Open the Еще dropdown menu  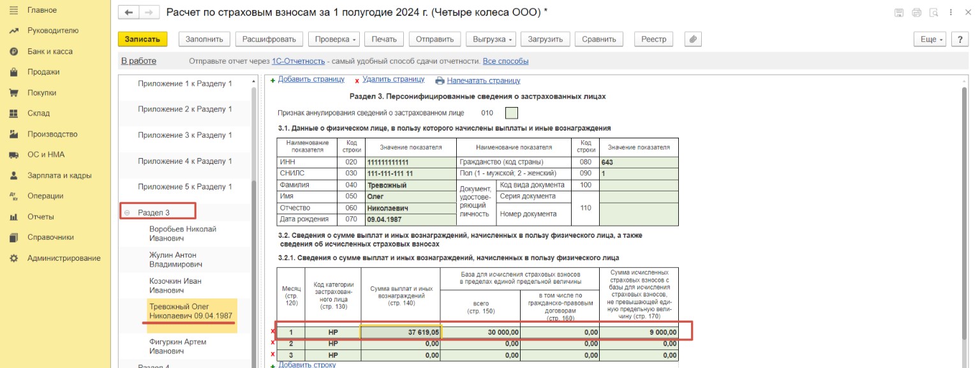[931, 39]
